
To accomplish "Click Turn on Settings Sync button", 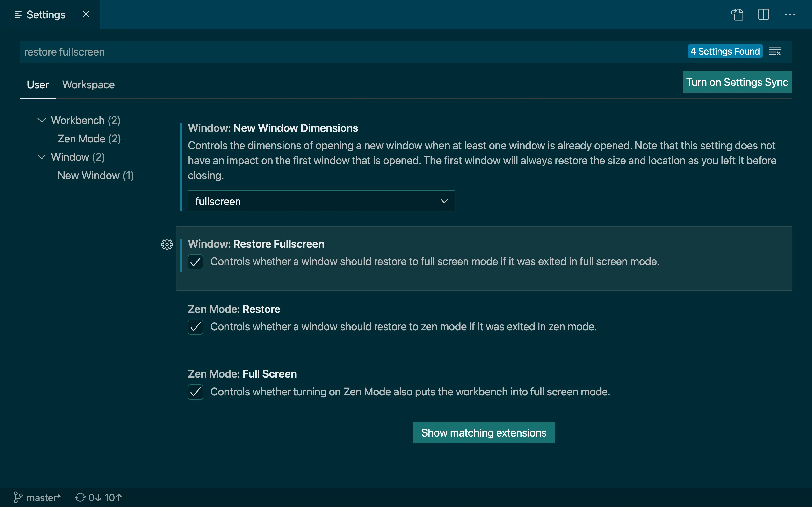I will pos(737,82).
